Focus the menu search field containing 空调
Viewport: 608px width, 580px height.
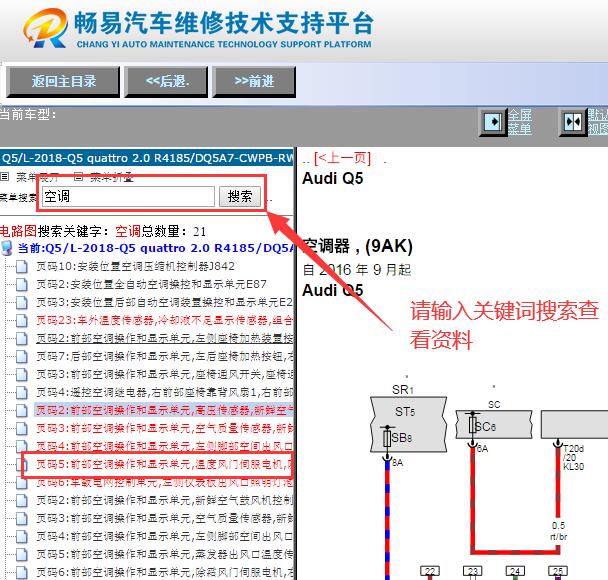click(x=128, y=196)
